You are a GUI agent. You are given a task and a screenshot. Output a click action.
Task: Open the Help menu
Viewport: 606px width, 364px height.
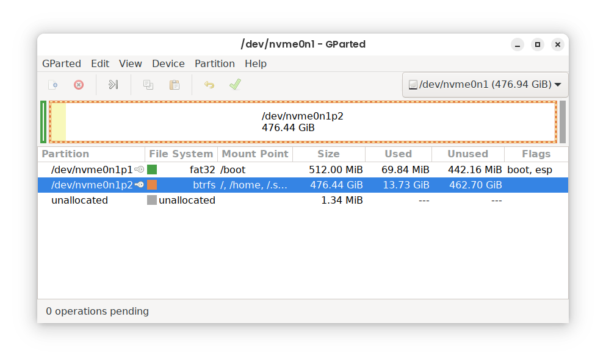pyautogui.click(x=256, y=63)
